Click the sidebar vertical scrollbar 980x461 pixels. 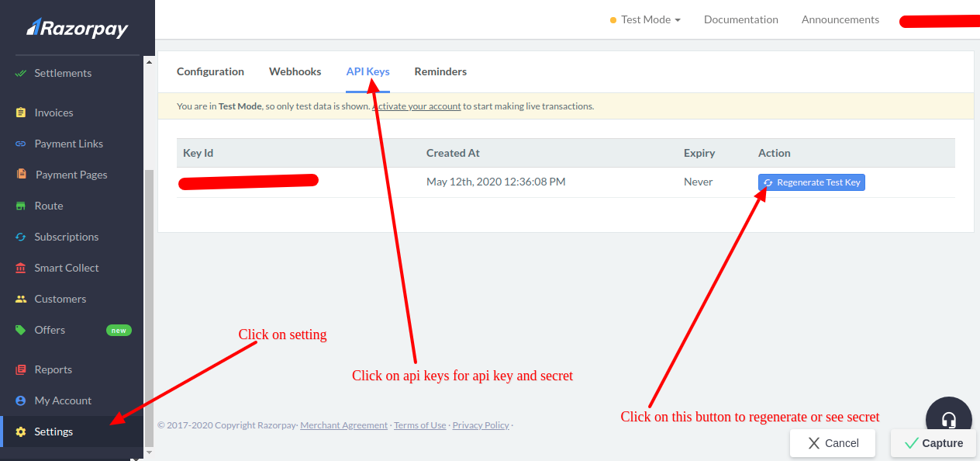(150, 308)
